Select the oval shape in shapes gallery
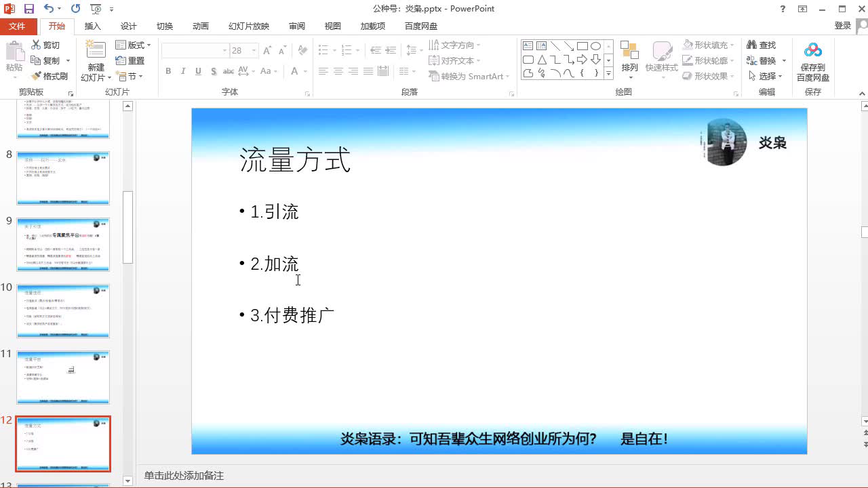868x488 pixels. [x=595, y=46]
